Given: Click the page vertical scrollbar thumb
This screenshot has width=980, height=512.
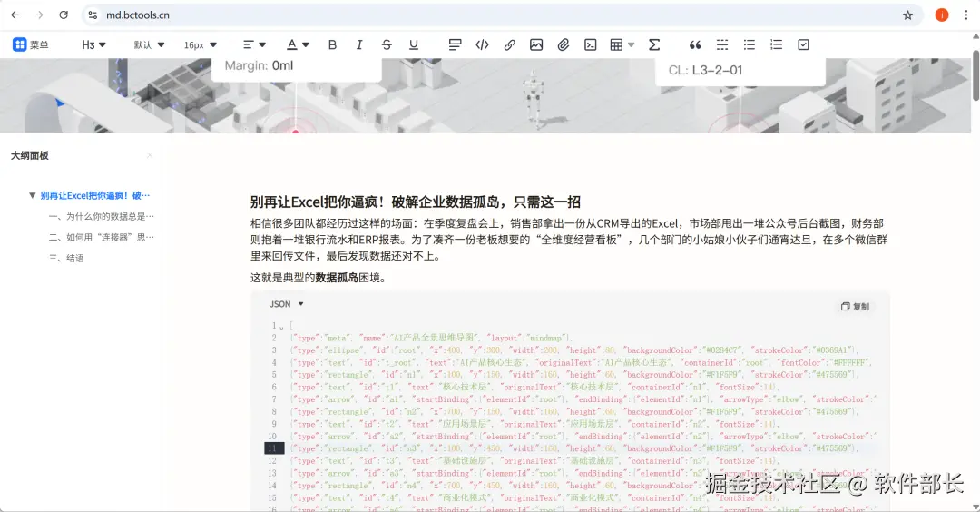Looking at the screenshot, I should (x=975, y=74).
